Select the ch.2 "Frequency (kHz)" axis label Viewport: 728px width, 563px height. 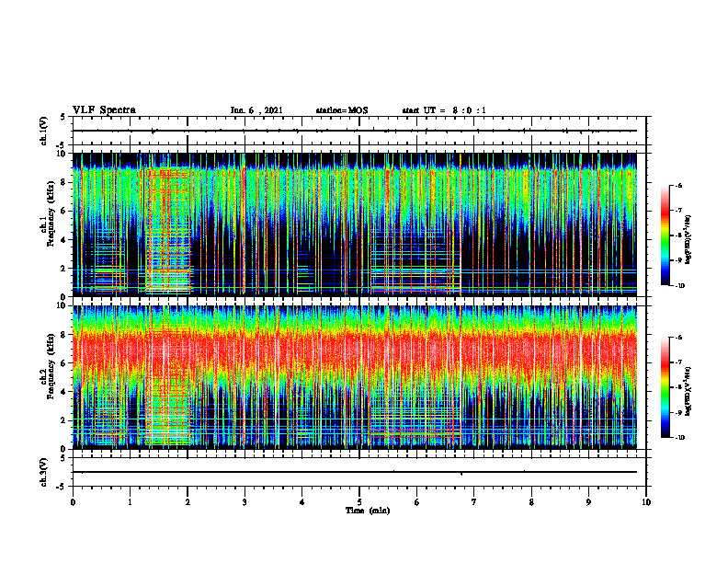click(50, 364)
